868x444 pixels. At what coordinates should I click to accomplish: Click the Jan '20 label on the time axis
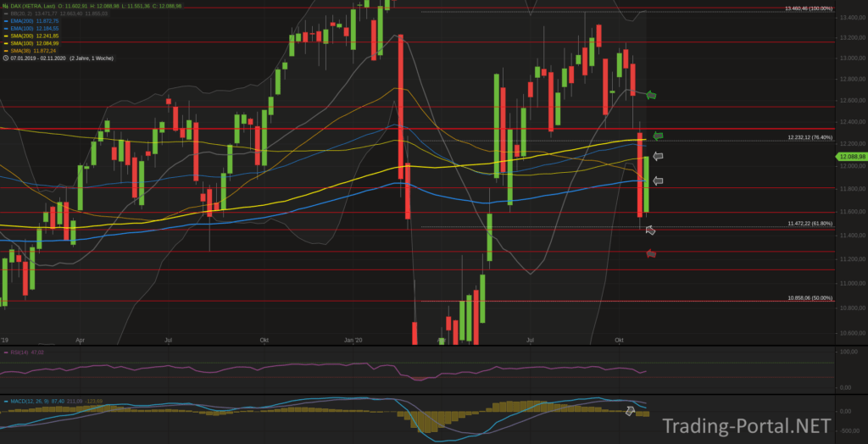353,340
